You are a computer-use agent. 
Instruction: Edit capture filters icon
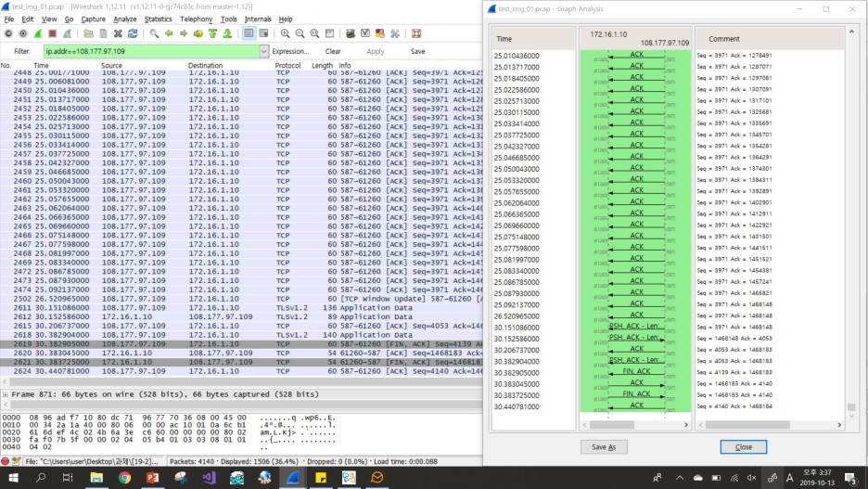click(351, 33)
